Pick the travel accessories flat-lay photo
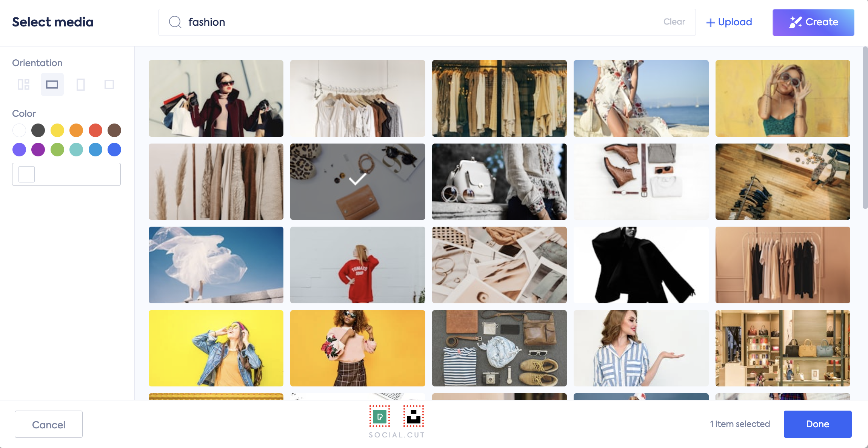This screenshot has width=868, height=448. click(499, 348)
